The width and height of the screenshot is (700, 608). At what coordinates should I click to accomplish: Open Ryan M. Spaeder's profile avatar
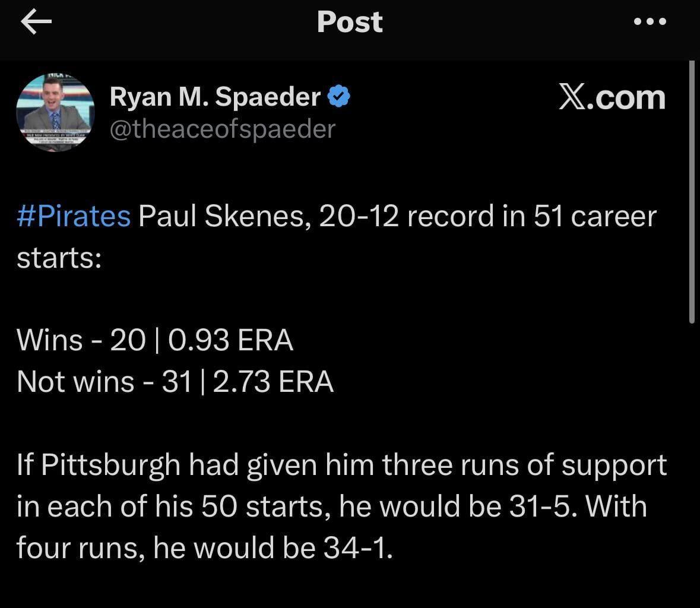pyautogui.click(x=55, y=112)
